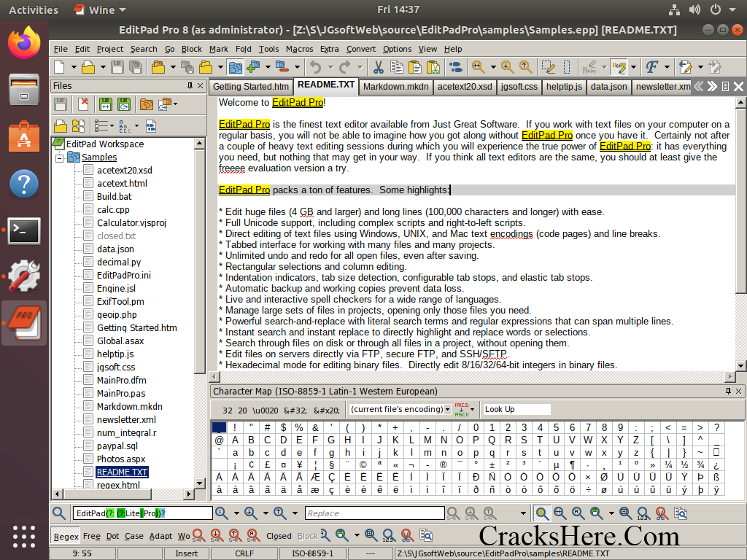The height and width of the screenshot is (560, 747).
Task: Open the Fold menu
Action: tap(243, 49)
